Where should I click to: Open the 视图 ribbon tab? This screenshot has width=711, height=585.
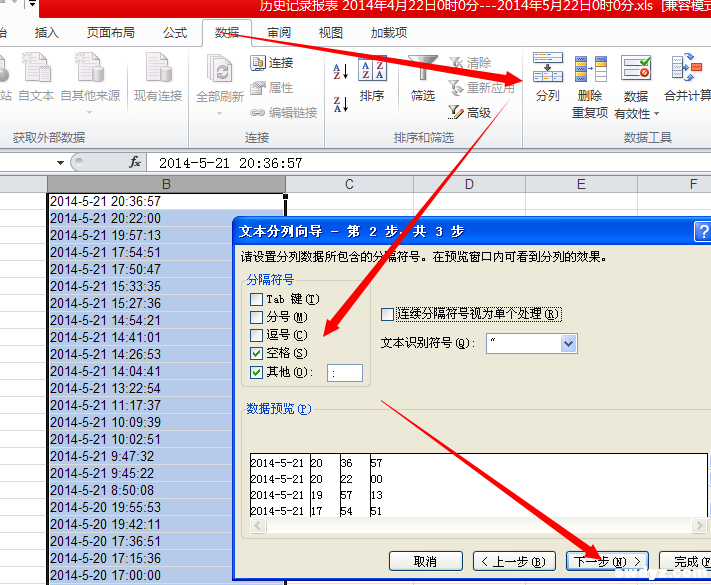(x=331, y=33)
